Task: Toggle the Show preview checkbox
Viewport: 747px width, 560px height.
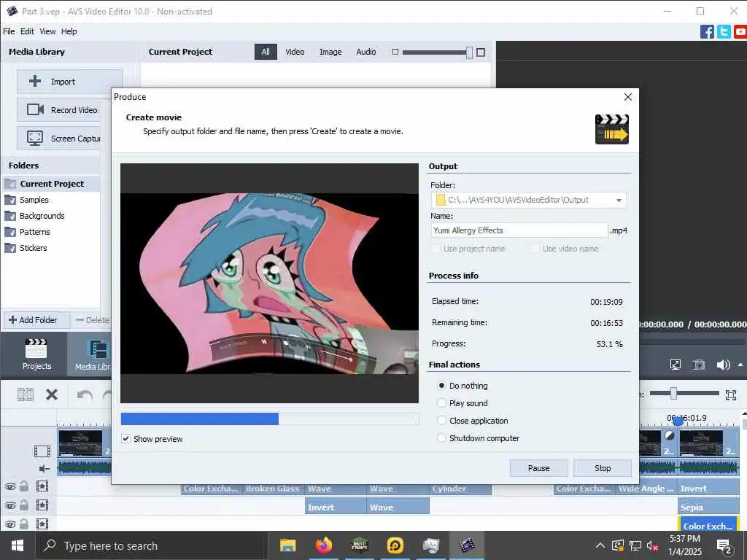Action: (x=125, y=438)
